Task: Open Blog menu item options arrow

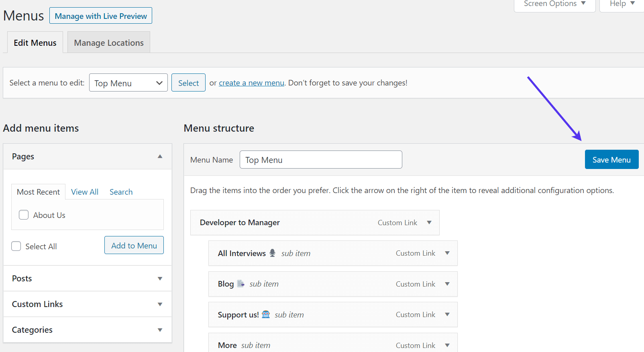Action: pos(447,284)
